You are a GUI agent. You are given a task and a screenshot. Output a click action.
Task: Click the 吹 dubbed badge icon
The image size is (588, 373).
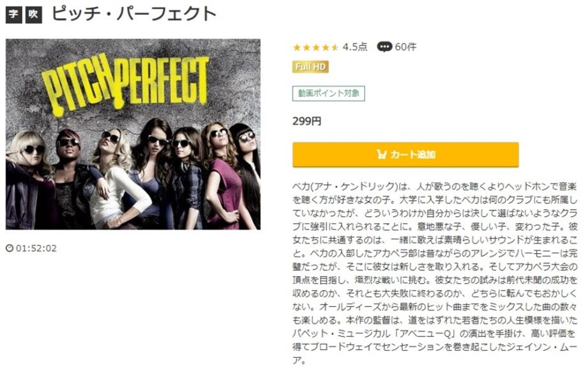[x=33, y=15]
